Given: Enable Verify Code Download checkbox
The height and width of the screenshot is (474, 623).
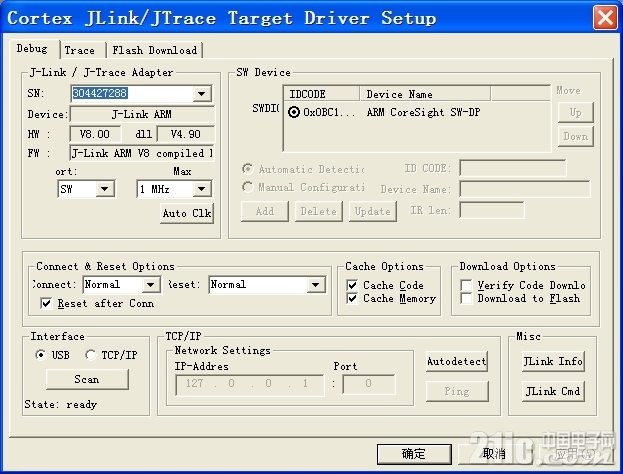Looking at the screenshot, I should pyautogui.click(x=466, y=285).
